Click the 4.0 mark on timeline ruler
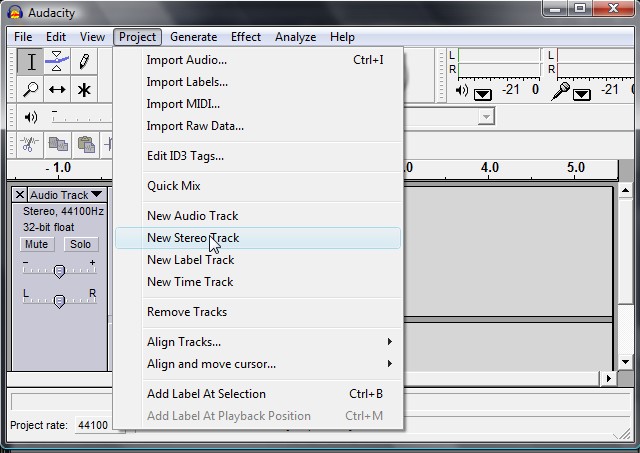 click(489, 168)
